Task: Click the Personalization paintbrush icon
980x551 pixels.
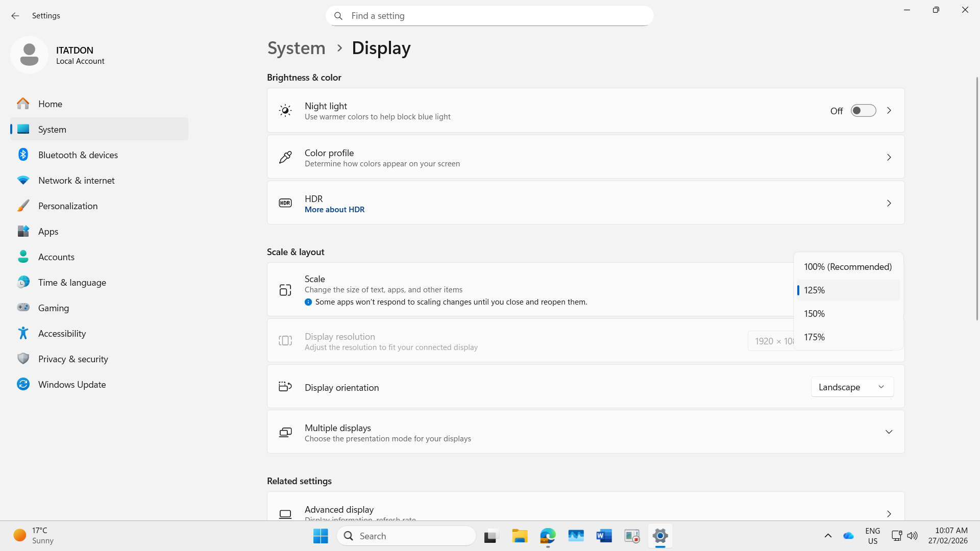Action: click(x=23, y=206)
